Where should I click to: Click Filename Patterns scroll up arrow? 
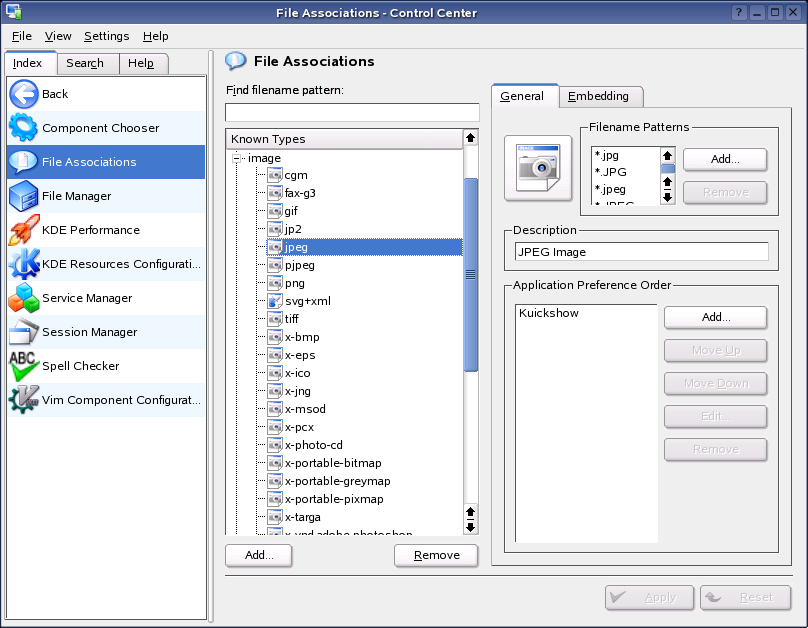(x=667, y=155)
